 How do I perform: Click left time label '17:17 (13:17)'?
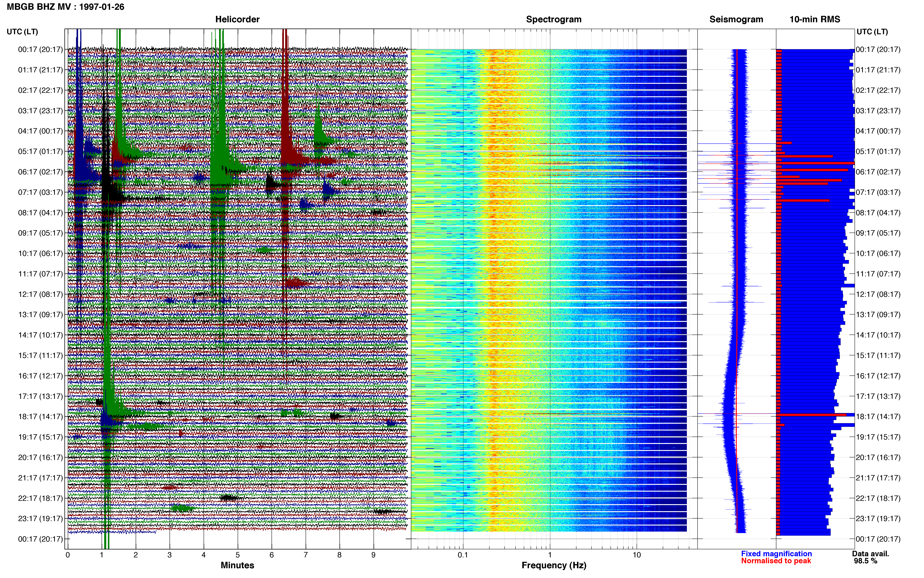click(x=41, y=396)
